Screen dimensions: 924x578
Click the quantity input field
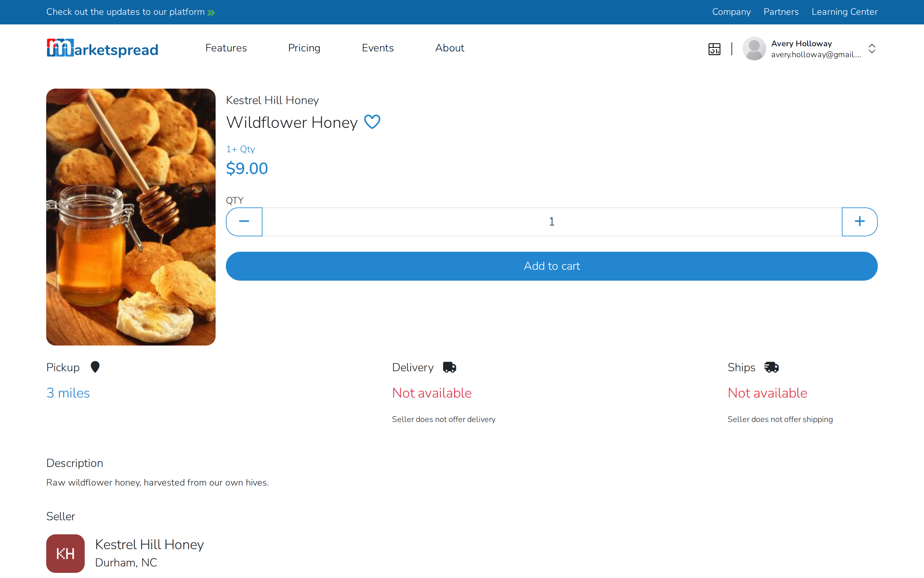552,222
